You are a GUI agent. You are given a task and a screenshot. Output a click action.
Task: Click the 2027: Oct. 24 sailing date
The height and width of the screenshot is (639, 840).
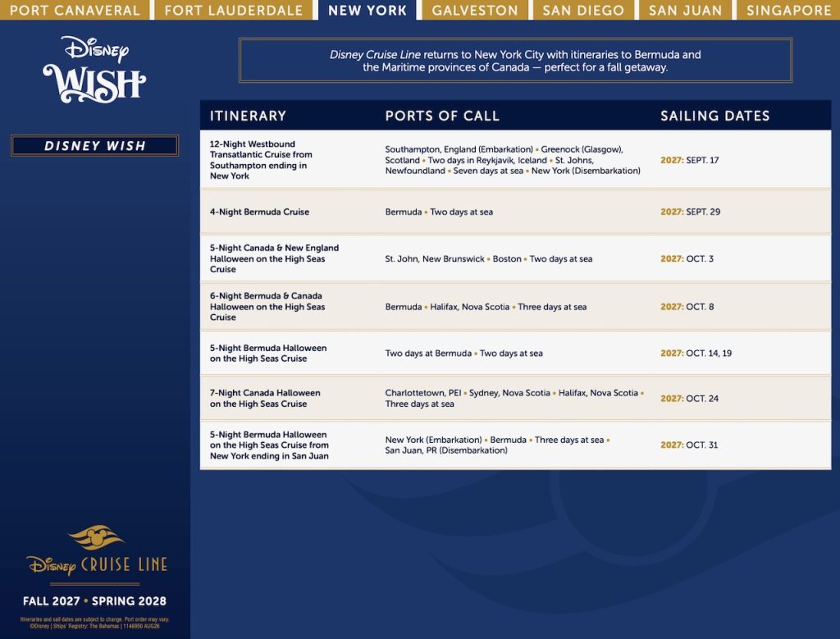(x=689, y=399)
